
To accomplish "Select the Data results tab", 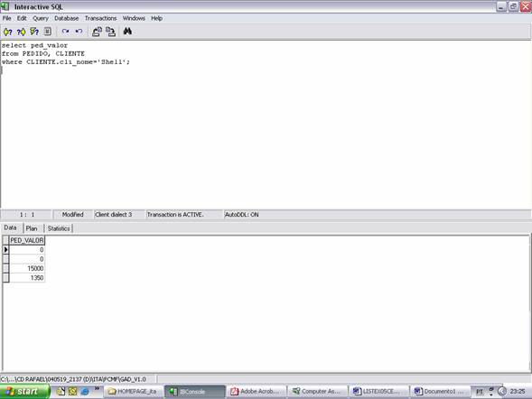I will [x=10, y=227].
